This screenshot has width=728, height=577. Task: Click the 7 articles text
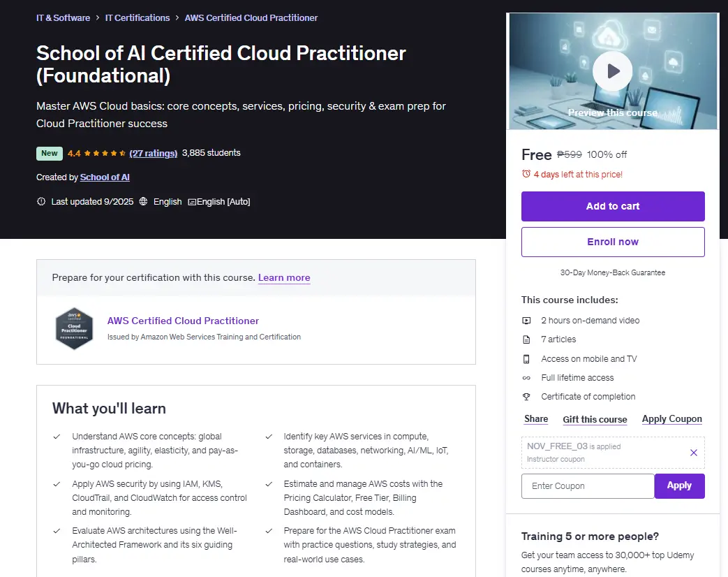558,339
